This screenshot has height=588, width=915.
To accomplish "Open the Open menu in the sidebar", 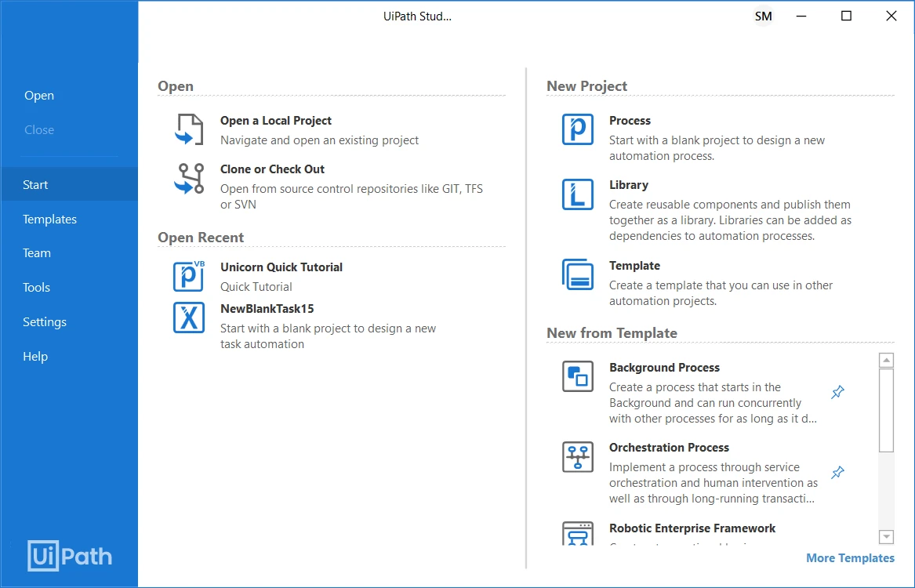I will tap(39, 96).
